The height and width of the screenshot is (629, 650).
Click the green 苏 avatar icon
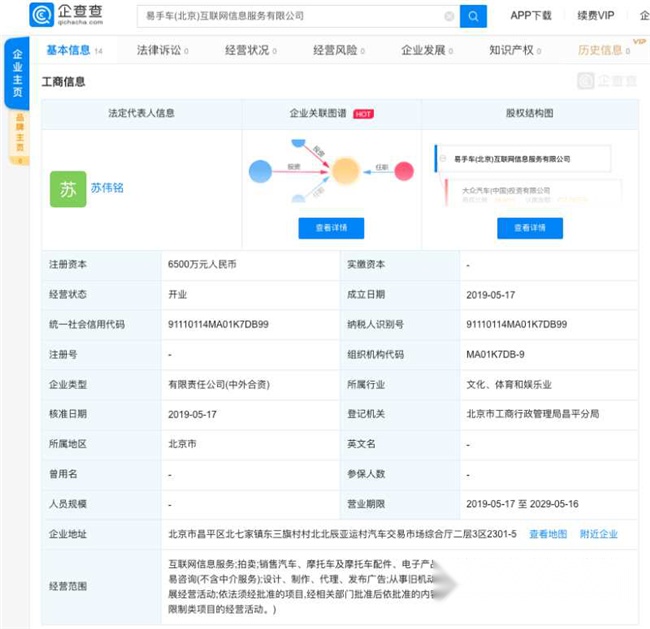pos(68,189)
